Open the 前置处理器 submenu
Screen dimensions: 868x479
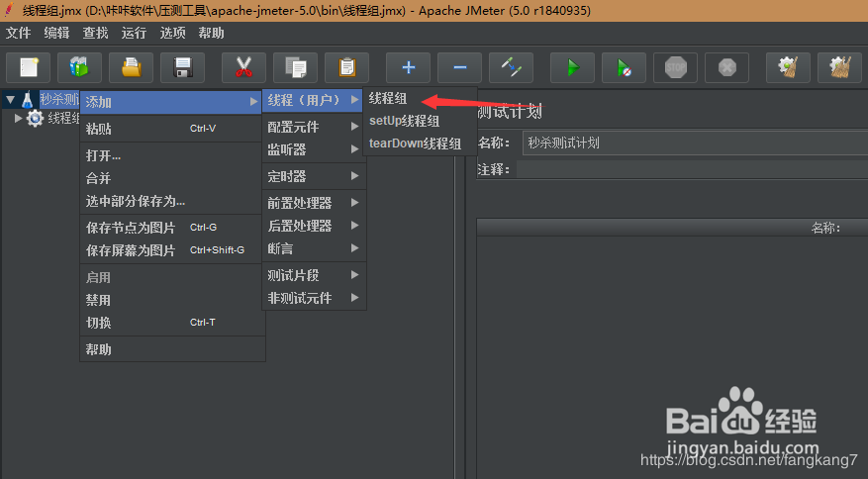point(314,203)
